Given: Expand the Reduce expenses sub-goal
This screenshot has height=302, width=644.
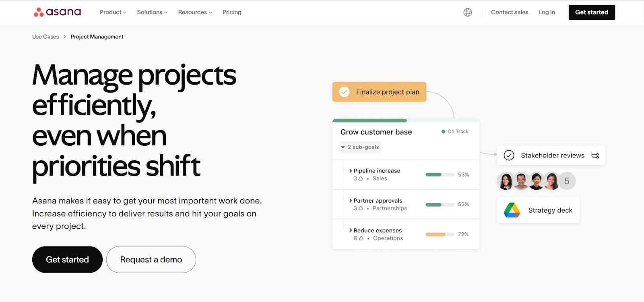Looking at the screenshot, I should [x=351, y=230].
